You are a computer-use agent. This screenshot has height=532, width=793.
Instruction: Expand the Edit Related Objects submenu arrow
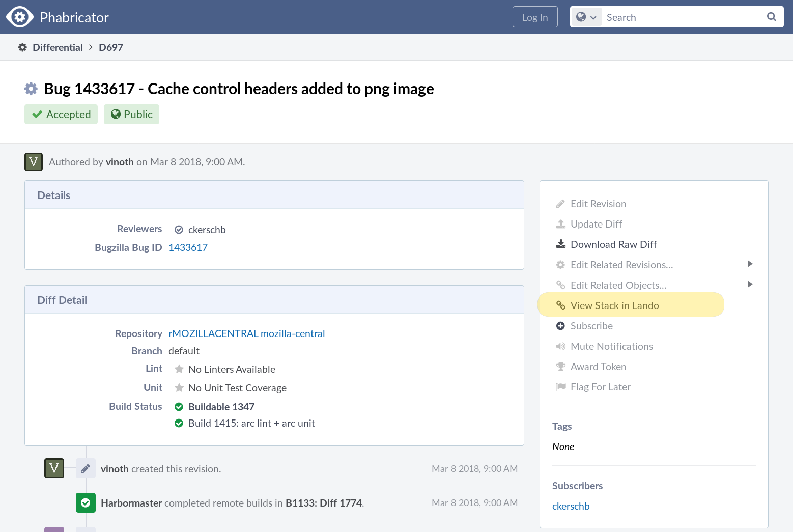point(750,284)
